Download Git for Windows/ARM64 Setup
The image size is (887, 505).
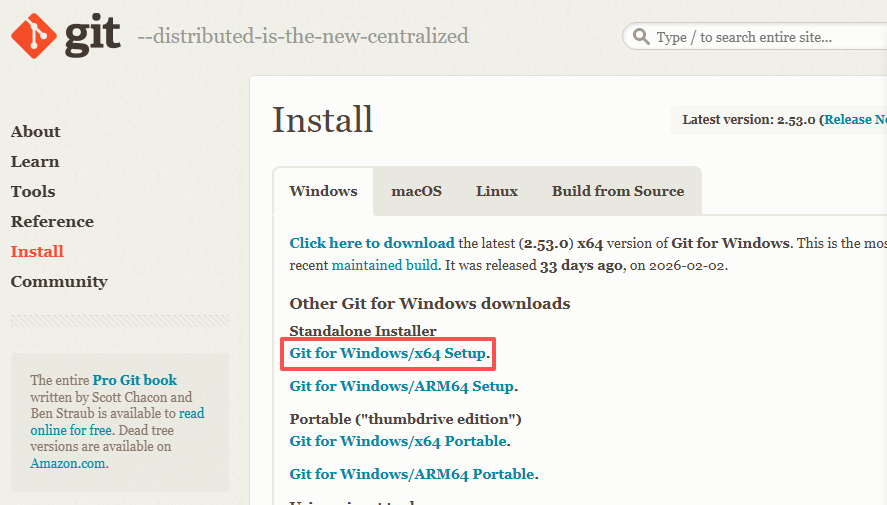tap(402, 386)
